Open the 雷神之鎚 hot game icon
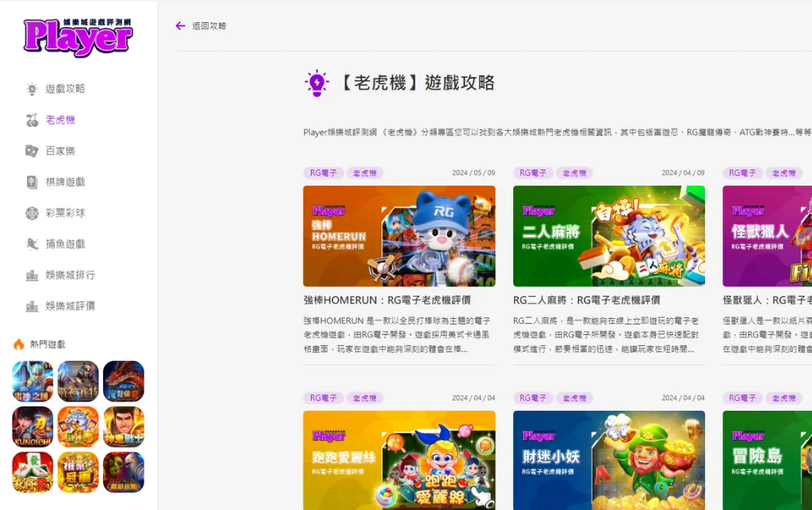This screenshot has height=510, width=812. click(x=33, y=381)
